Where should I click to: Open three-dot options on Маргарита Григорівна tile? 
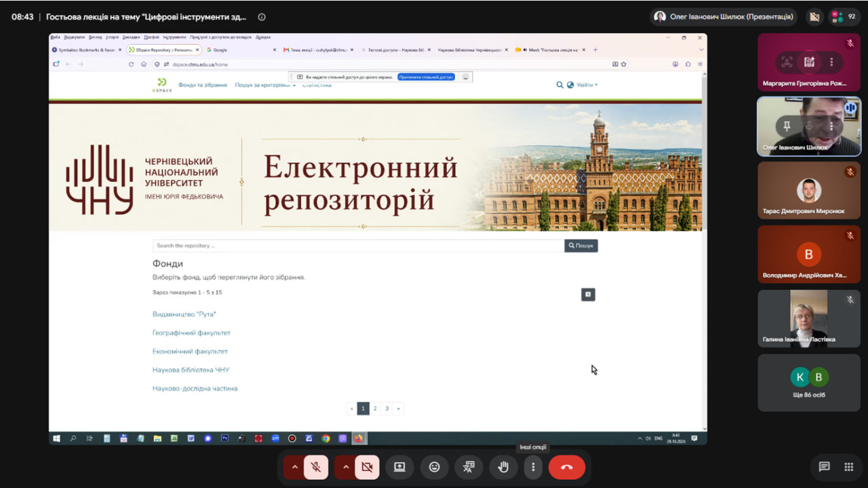pyautogui.click(x=831, y=62)
